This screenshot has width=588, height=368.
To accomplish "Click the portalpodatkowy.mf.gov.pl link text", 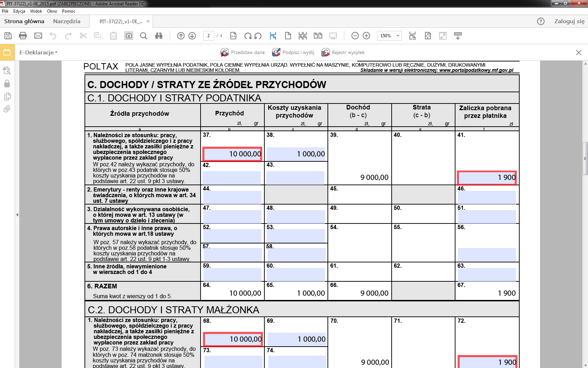I will 476,70.
